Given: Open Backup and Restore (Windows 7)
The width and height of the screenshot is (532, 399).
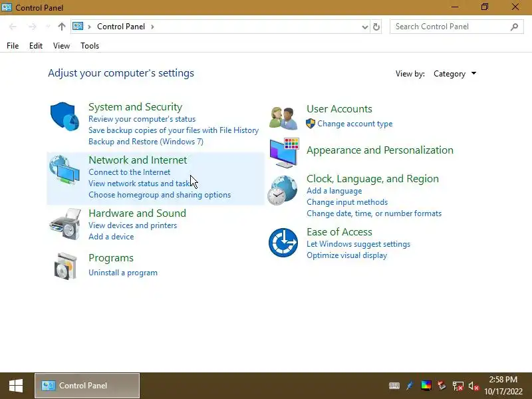Looking at the screenshot, I should pos(146,142).
